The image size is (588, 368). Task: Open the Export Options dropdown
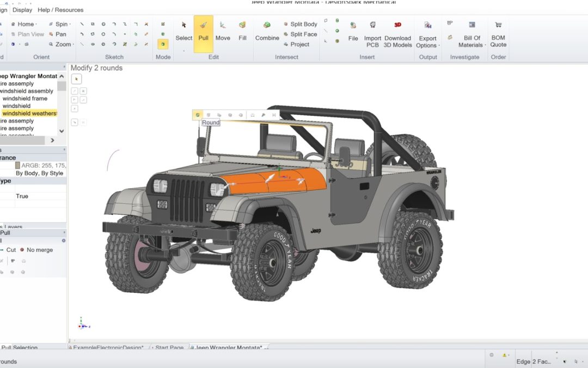pyautogui.click(x=427, y=34)
